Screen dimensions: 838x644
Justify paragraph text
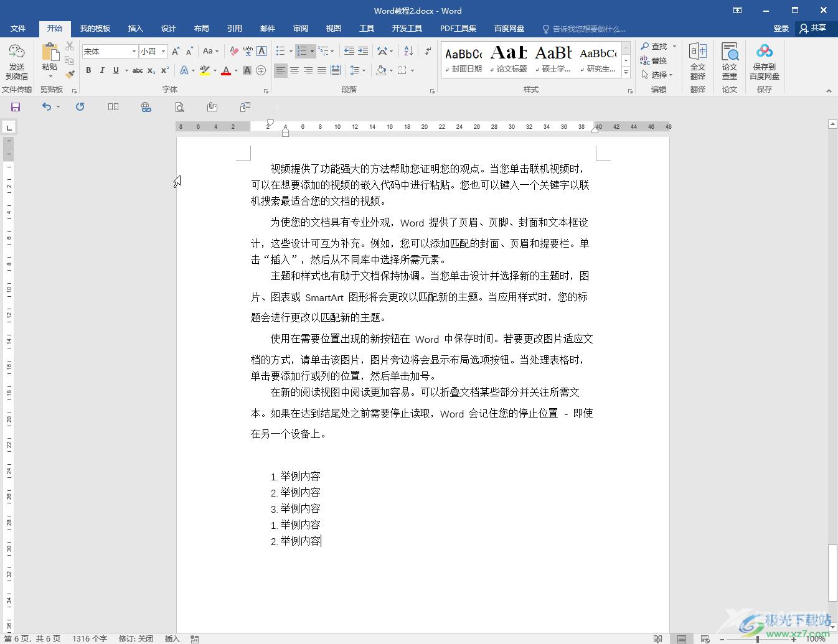pyautogui.click(x=322, y=70)
